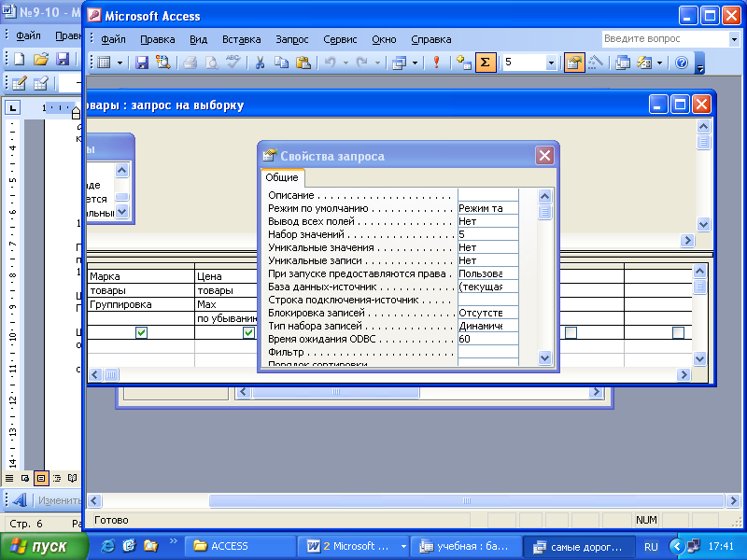
Task: Click the main Access horizontal scrollbar thumb
Action: 466,501
